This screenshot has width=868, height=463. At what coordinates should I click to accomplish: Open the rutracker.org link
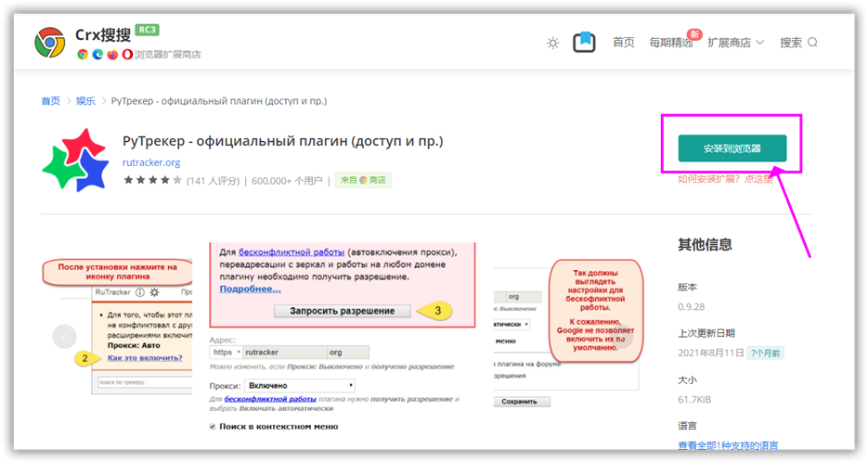(x=151, y=162)
